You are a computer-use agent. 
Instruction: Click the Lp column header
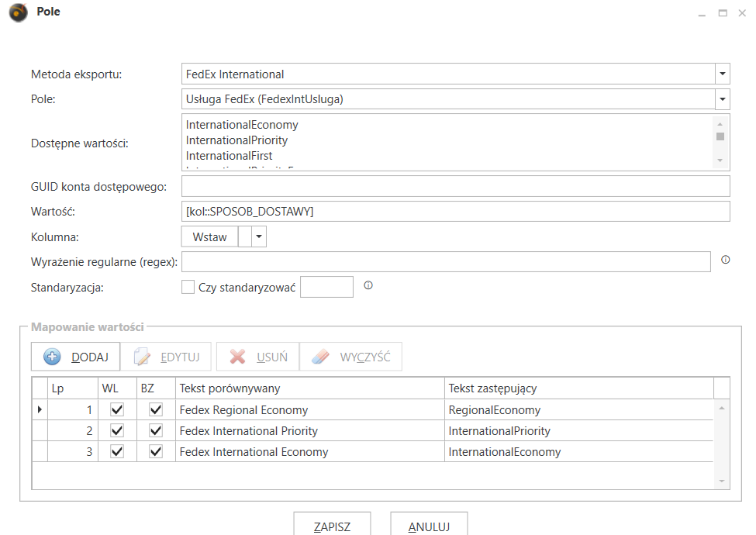tap(73, 388)
